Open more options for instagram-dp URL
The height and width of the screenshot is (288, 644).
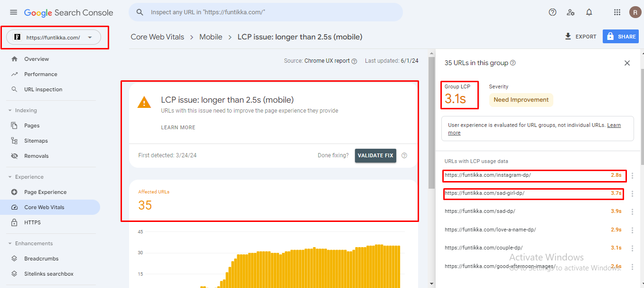click(x=632, y=176)
